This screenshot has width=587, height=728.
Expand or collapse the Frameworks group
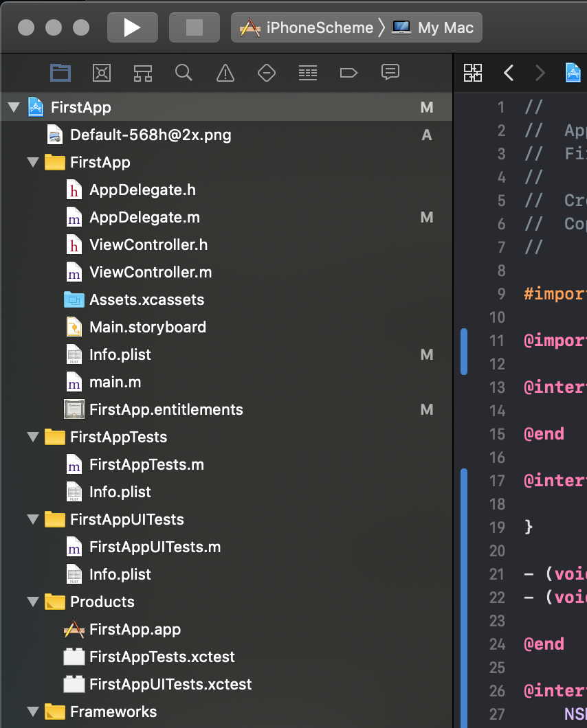[x=32, y=712]
